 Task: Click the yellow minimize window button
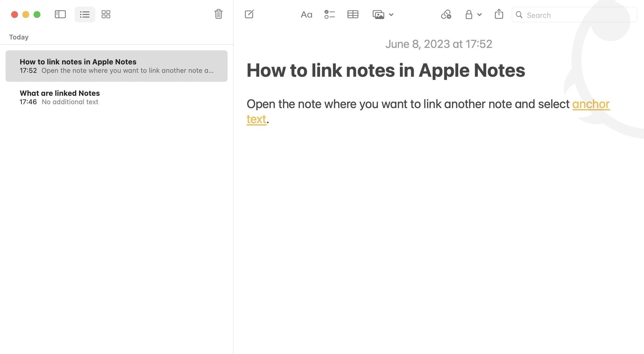tap(26, 14)
